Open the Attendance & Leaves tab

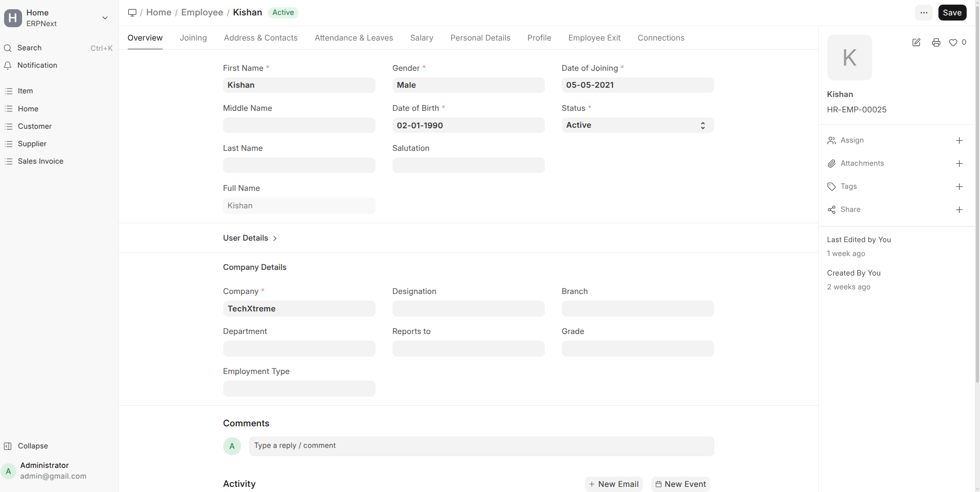click(x=354, y=38)
